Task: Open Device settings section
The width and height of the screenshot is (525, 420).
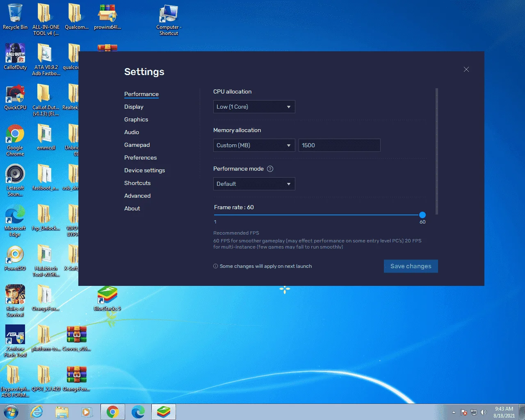Action: point(144,170)
